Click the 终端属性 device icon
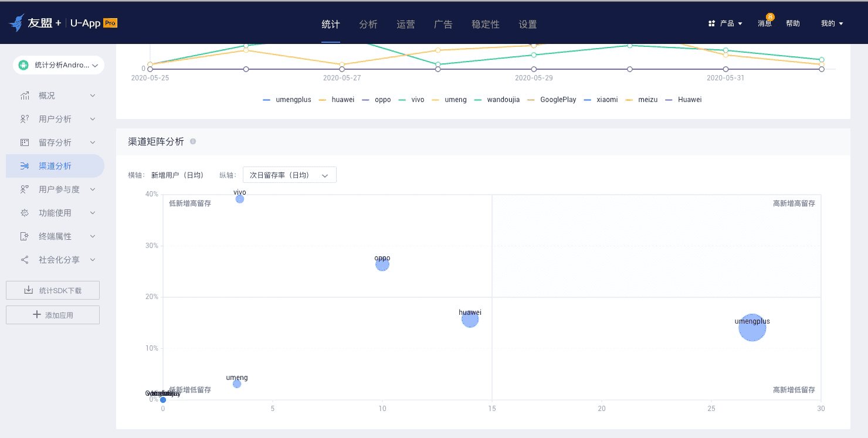Screen dimensions: 868x438 coord(25,236)
